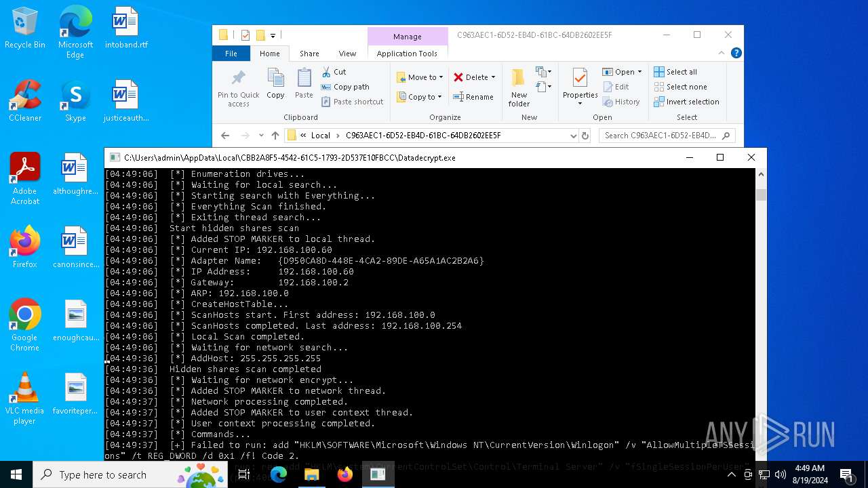Open the notification center icon

(846, 474)
